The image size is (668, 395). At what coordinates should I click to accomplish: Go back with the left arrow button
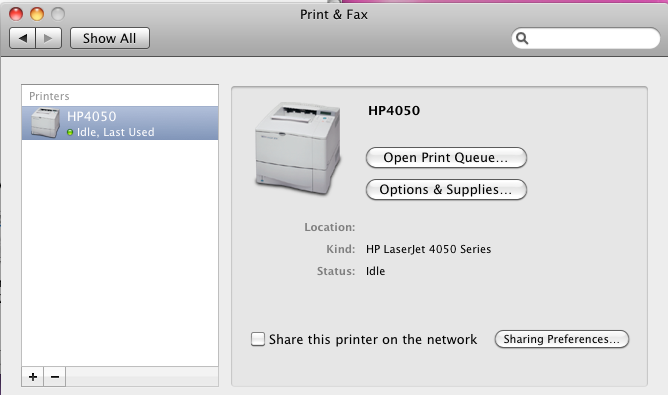click(22, 38)
